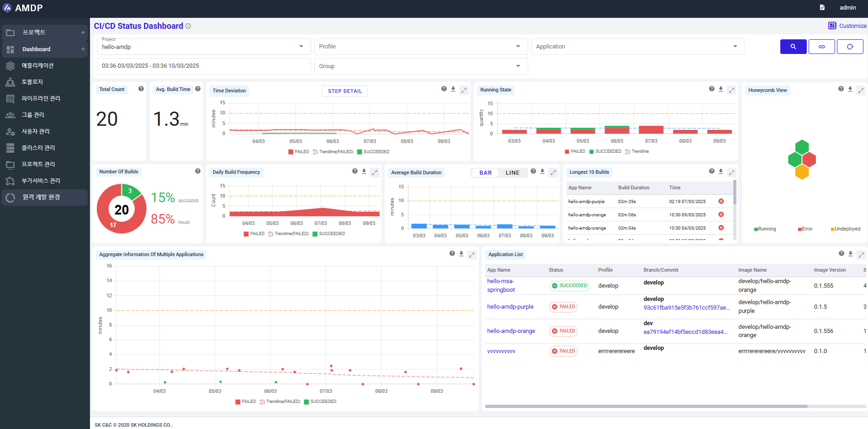
Task: Expand the Aggregate Information panel
Action: 472,255
